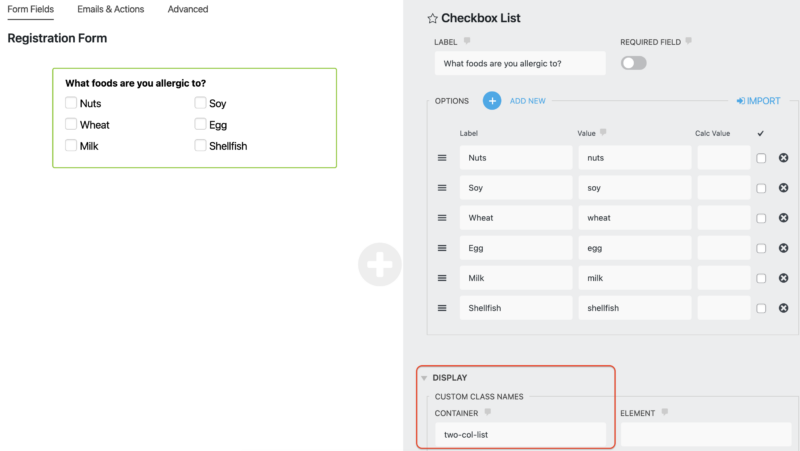
Task: Click the blue plus Add New icon
Action: click(492, 101)
